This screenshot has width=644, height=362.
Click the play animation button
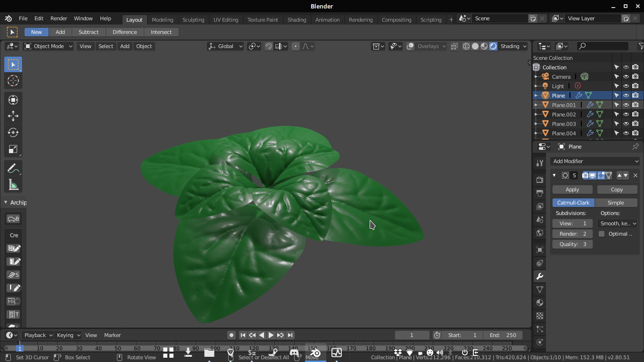[271, 335]
